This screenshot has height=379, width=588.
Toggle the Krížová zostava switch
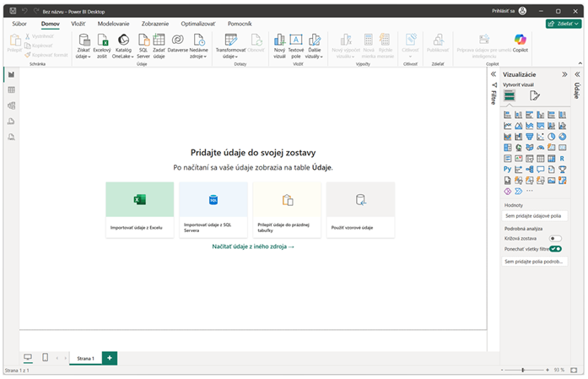pyautogui.click(x=555, y=239)
